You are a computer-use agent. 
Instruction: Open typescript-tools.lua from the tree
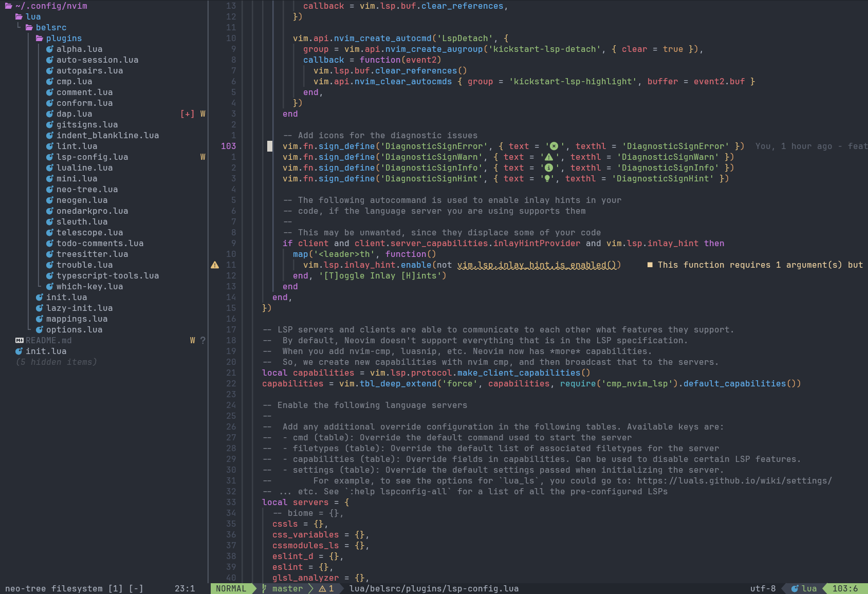tap(108, 276)
